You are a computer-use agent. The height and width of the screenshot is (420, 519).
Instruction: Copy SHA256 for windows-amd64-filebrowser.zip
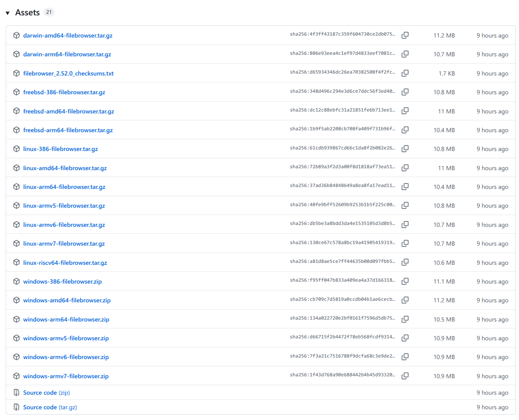click(x=405, y=300)
